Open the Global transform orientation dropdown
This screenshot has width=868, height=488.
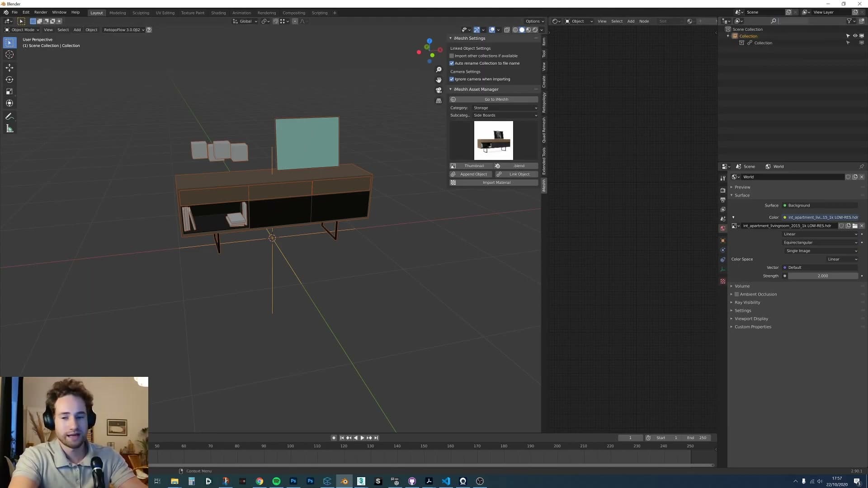point(245,21)
